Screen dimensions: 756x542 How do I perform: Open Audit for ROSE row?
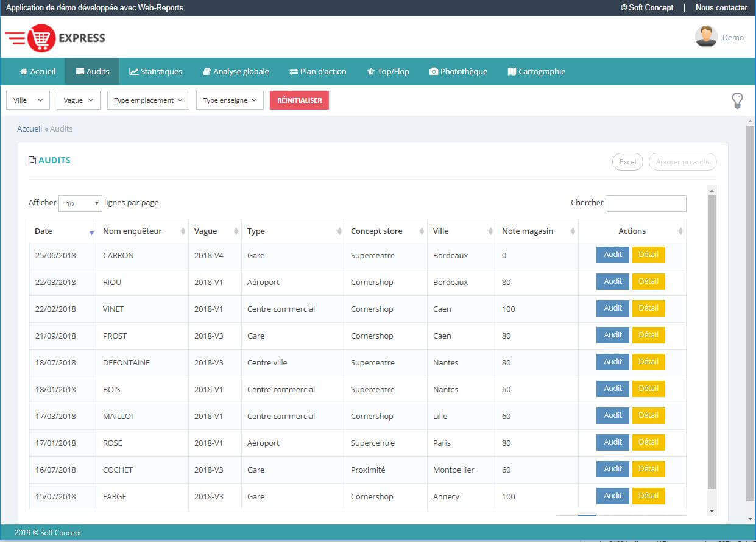(x=613, y=442)
